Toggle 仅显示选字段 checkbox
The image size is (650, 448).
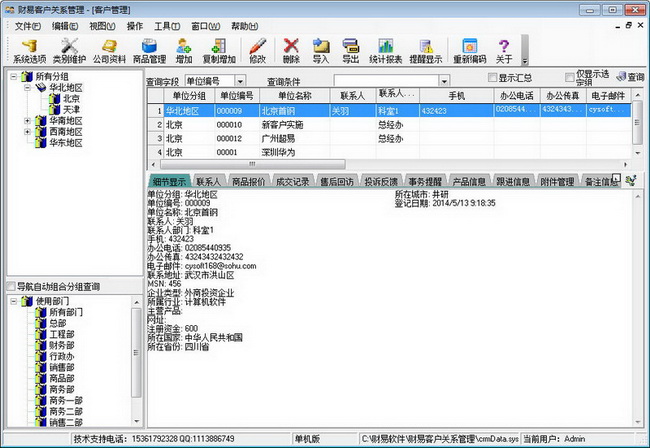[570, 77]
